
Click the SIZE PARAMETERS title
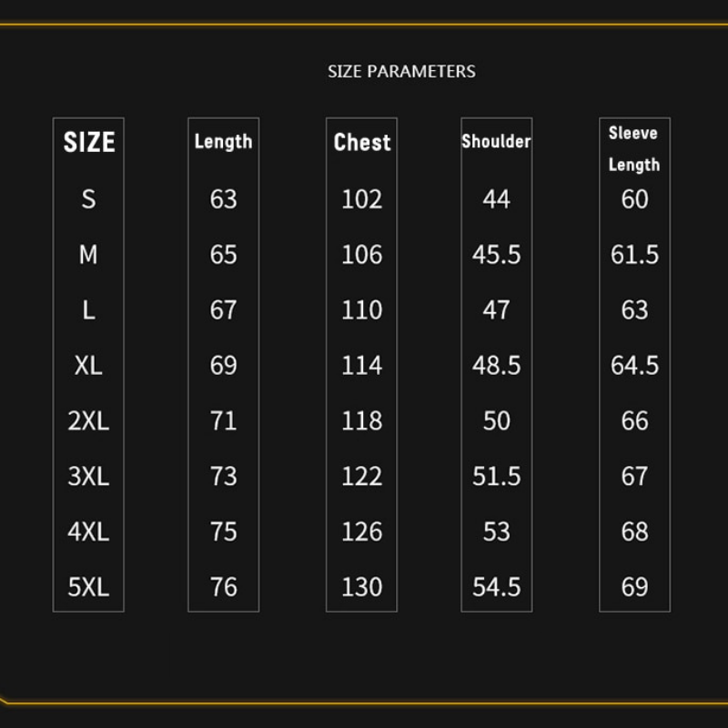click(401, 71)
